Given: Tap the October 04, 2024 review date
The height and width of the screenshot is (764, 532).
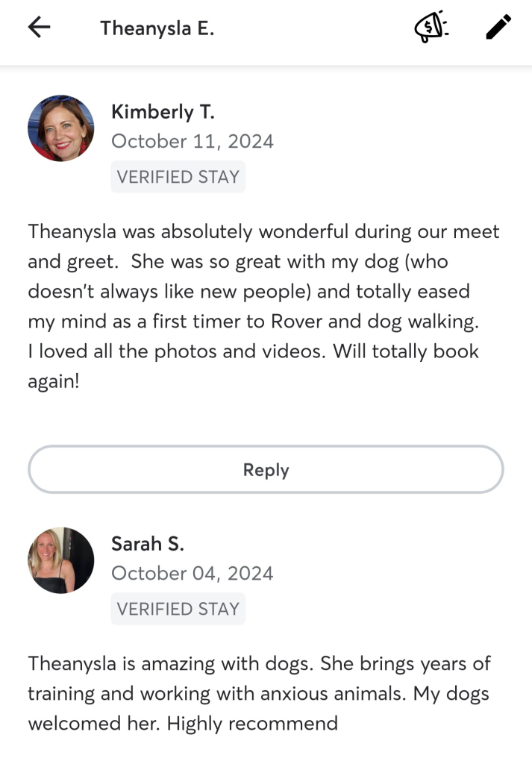Looking at the screenshot, I should click(193, 574).
